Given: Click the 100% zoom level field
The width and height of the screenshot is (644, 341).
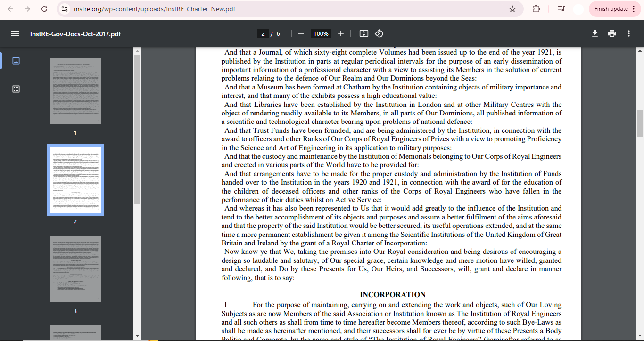Looking at the screenshot, I should point(321,33).
